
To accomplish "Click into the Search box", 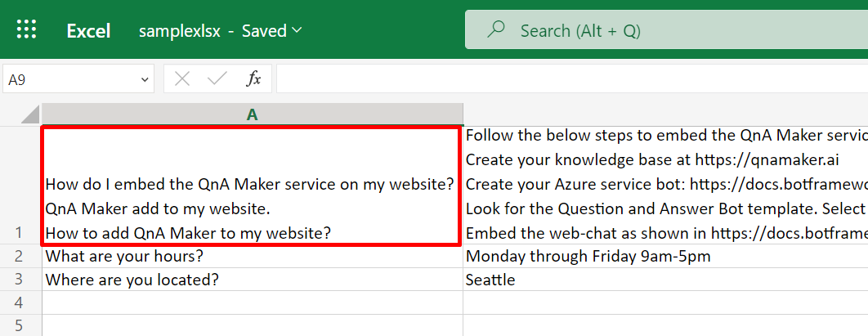I will pos(666,30).
